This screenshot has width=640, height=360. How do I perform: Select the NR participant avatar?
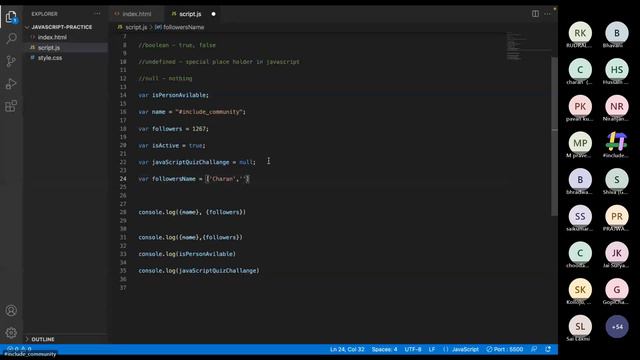point(617,107)
